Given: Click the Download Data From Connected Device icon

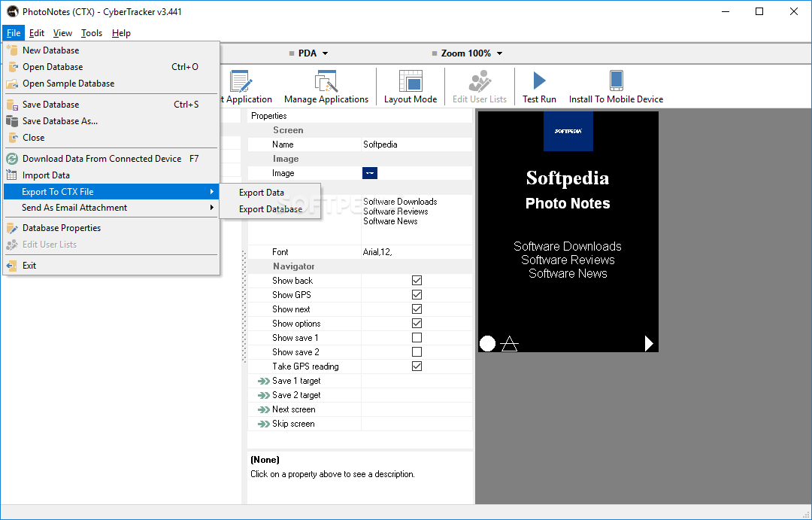Looking at the screenshot, I should (x=12, y=159).
